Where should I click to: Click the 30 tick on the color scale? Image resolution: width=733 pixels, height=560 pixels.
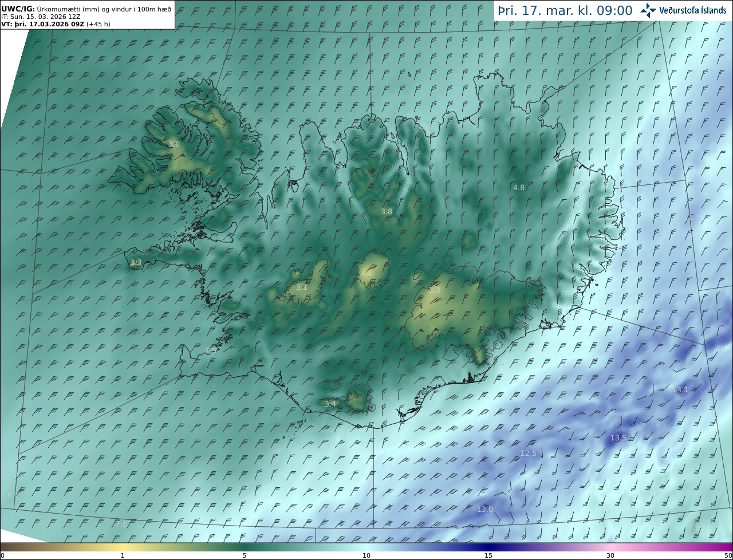(610, 555)
